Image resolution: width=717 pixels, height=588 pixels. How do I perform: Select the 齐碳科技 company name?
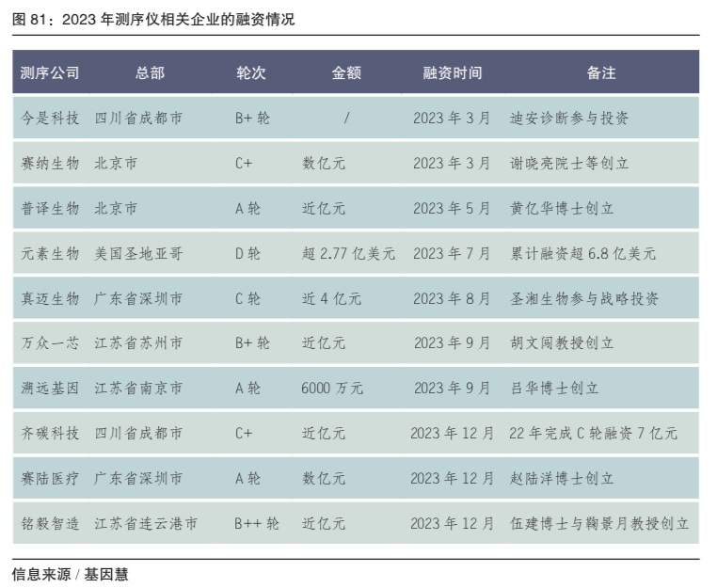tap(50, 434)
